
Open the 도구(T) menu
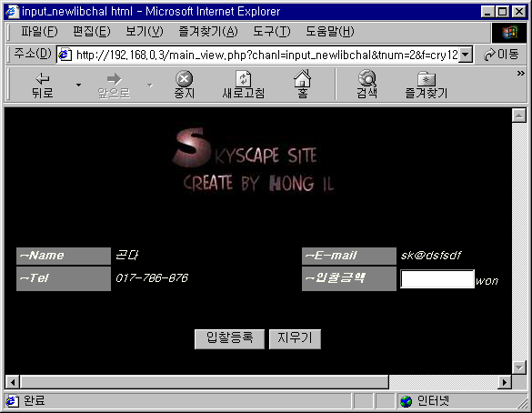(x=271, y=32)
